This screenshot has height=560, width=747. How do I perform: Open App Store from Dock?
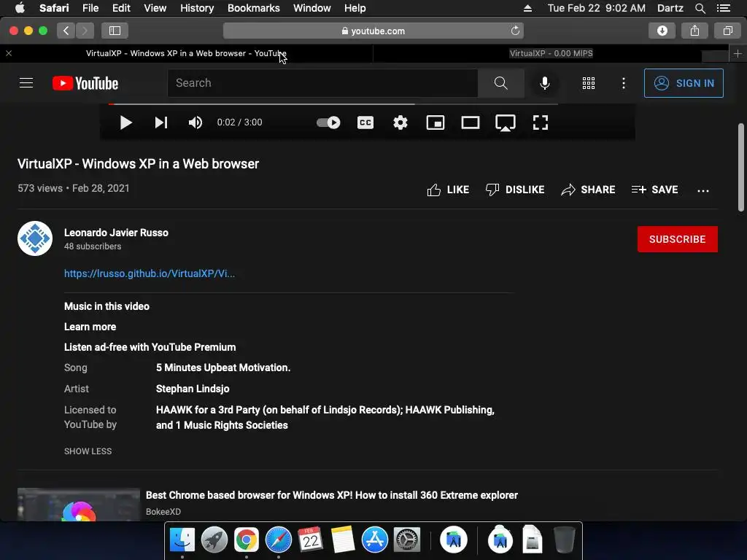(x=375, y=540)
